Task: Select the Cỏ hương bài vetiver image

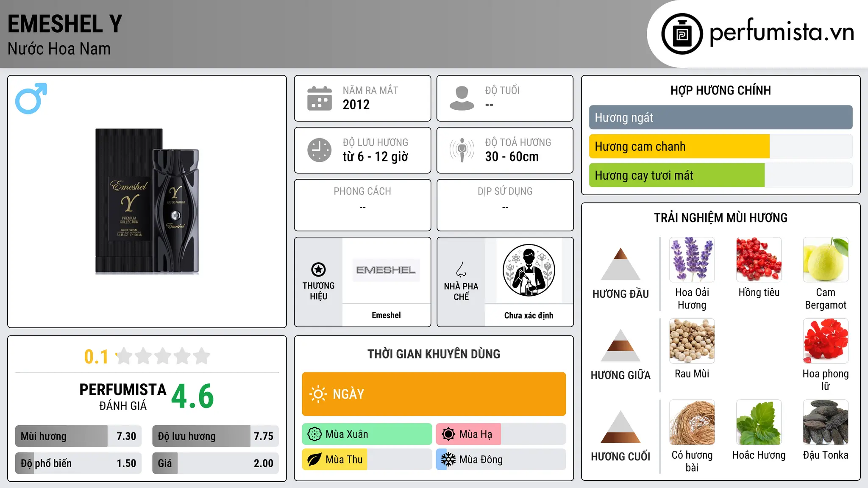Action: click(692, 422)
